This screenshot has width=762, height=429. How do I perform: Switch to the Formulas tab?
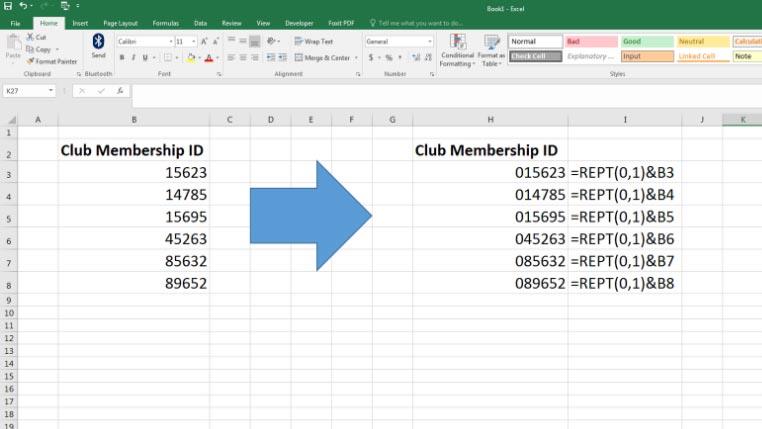pos(165,23)
